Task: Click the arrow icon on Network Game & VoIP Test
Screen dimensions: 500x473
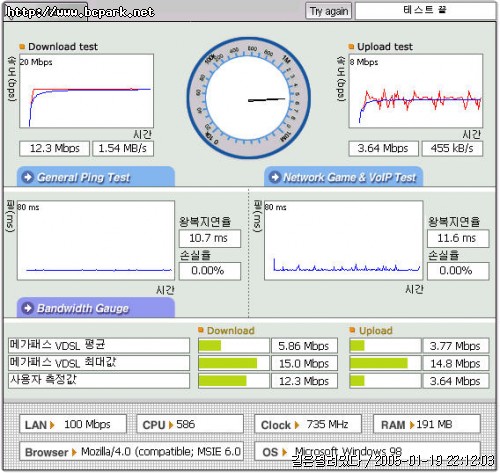Action: 275,177
